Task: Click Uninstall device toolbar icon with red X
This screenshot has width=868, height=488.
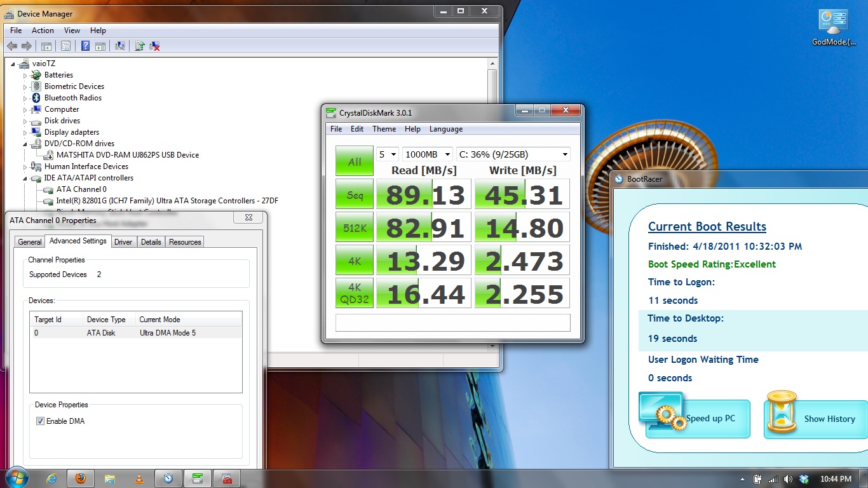Action: pos(154,46)
